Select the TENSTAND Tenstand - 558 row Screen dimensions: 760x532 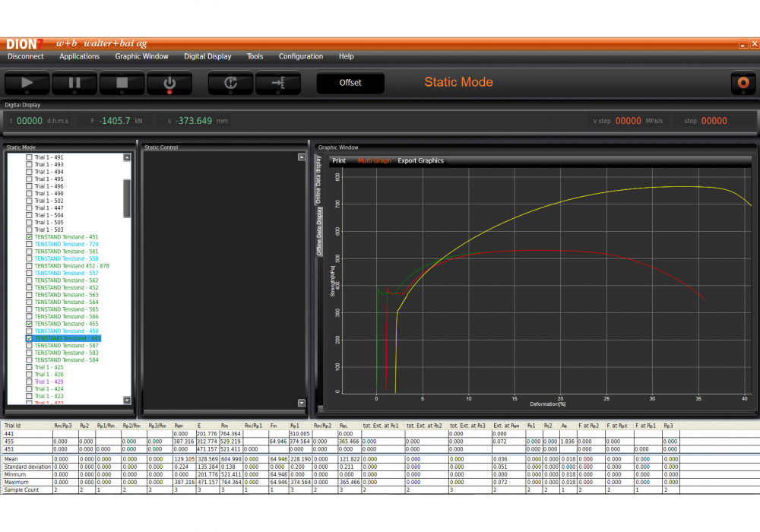tap(66, 258)
